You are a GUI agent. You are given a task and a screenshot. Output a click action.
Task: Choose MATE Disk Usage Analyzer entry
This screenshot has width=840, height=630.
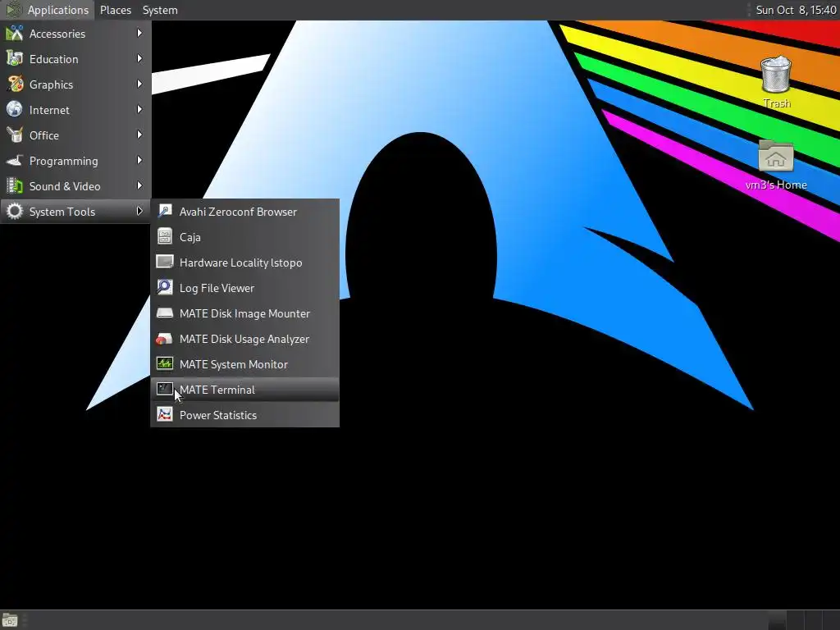(x=244, y=339)
